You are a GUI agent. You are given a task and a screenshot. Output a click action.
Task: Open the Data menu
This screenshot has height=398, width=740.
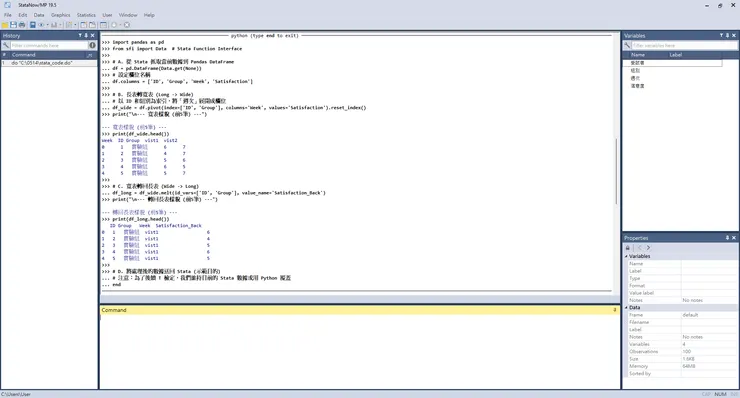click(x=39, y=15)
